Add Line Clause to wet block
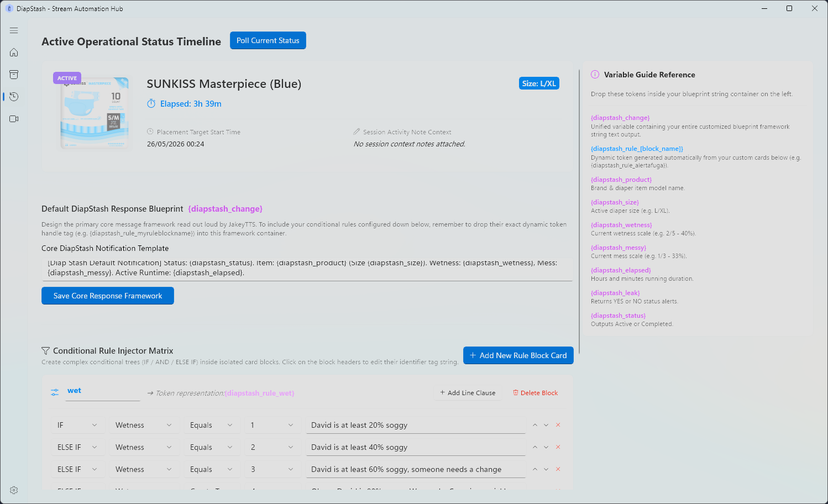This screenshot has height=504, width=828. click(468, 393)
